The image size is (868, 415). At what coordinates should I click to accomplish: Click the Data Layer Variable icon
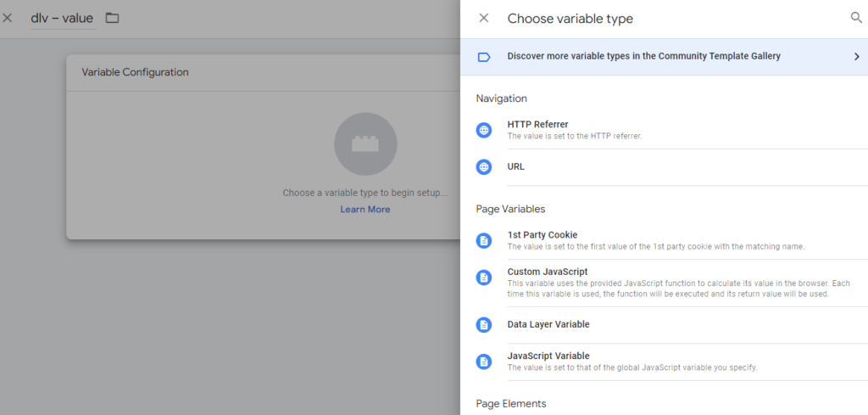pyautogui.click(x=484, y=325)
